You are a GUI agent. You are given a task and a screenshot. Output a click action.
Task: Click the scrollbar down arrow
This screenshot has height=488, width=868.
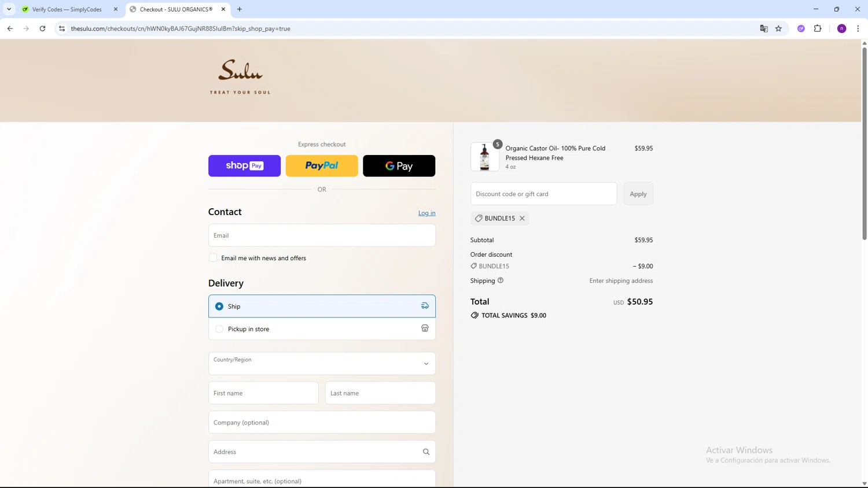point(865,484)
